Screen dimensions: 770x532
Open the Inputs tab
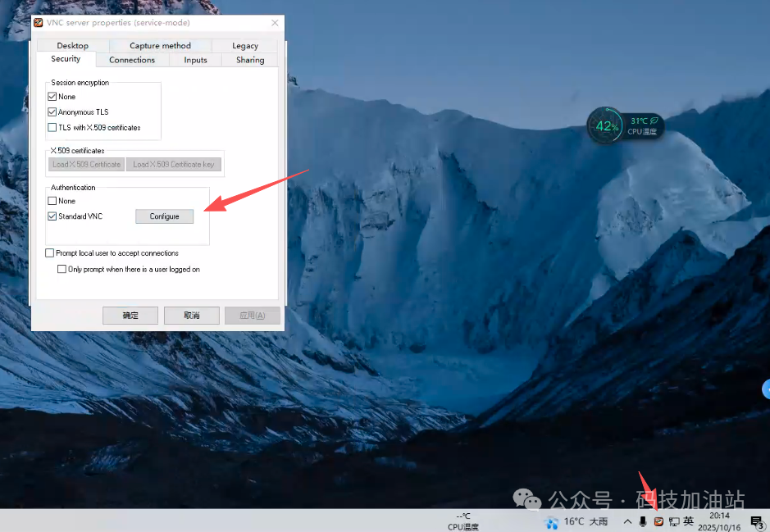[195, 60]
